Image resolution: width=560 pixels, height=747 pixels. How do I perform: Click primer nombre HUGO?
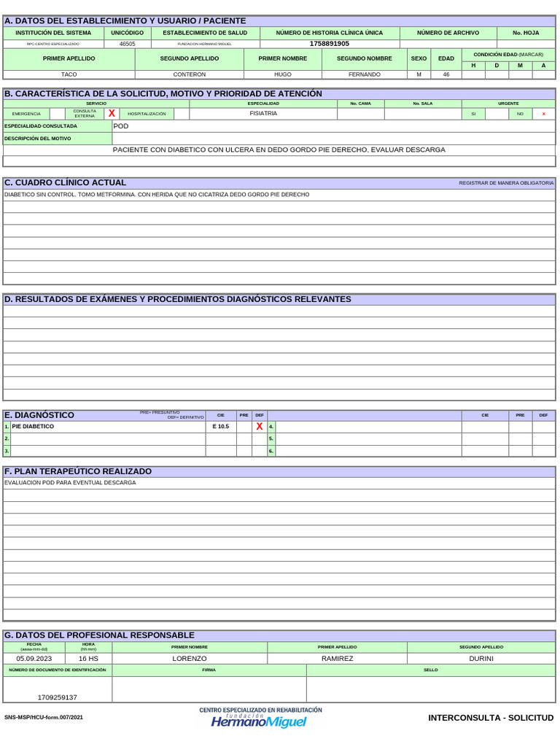[283, 75]
